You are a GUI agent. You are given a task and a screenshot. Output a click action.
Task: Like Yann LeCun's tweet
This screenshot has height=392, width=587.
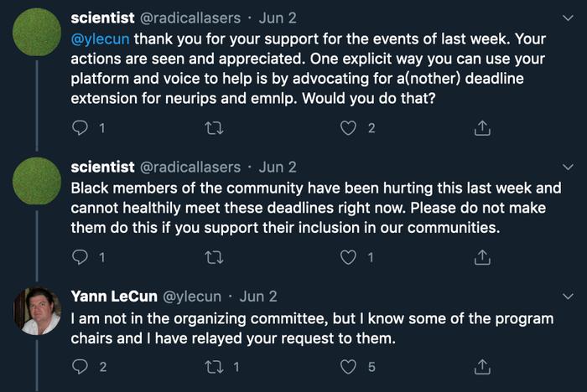[x=348, y=367]
